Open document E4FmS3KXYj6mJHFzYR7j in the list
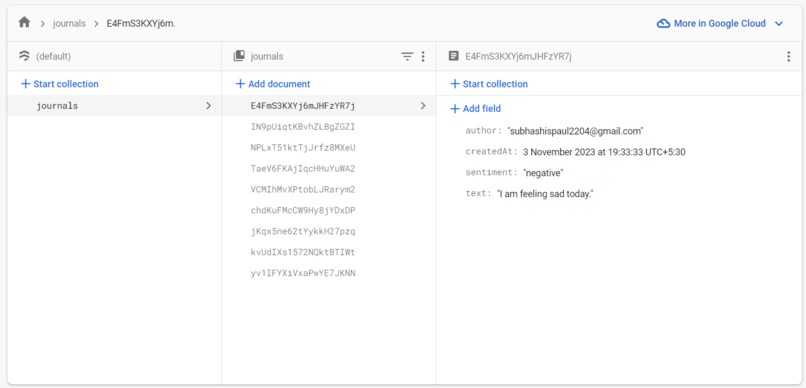This screenshot has height=388, width=806. pyautogui.click(x=303, y=106)
